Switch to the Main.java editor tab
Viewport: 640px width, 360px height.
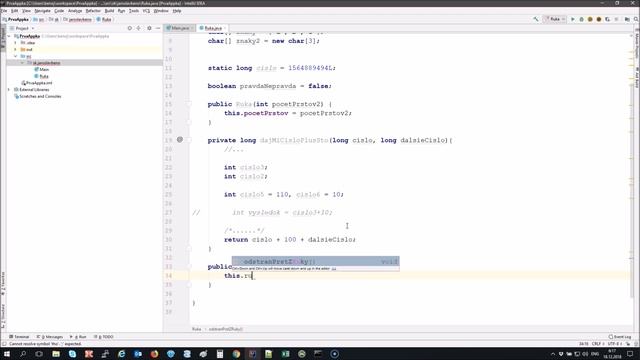(180, 28)
